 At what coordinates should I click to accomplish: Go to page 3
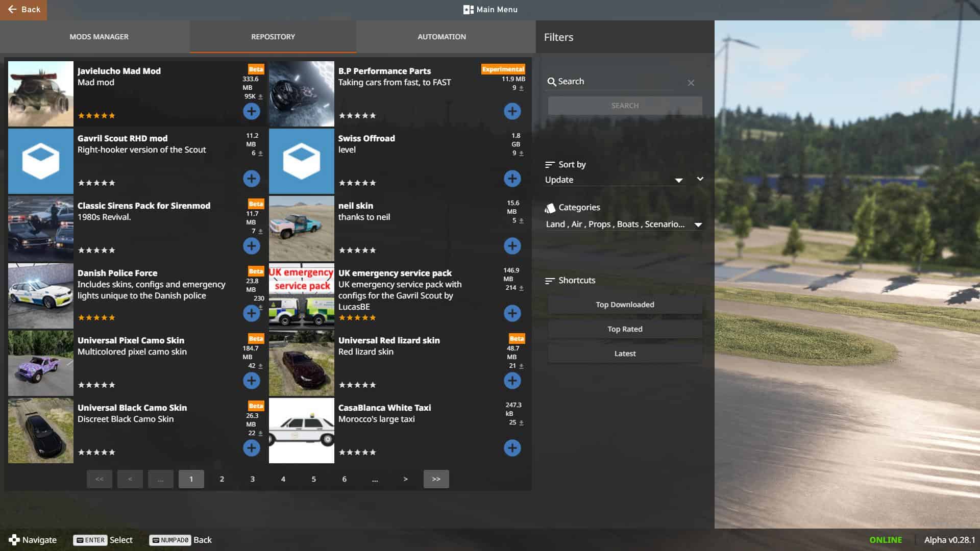coord(253,479)
